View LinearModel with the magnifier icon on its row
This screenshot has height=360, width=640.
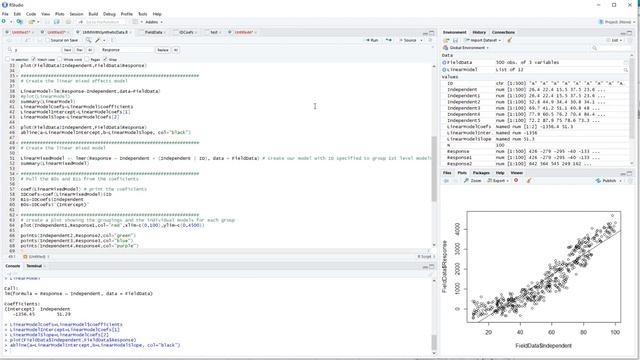pyautogui.click(x=626, y=70)
